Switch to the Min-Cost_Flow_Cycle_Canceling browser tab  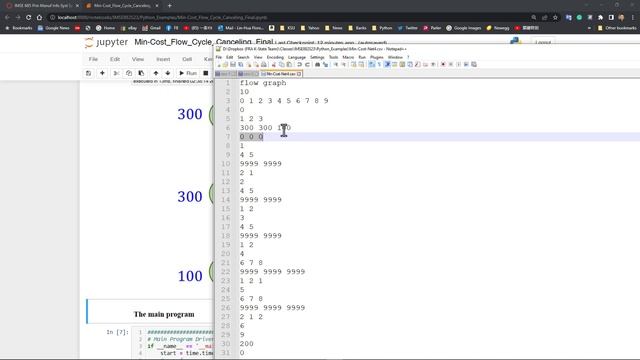(122, 6)
